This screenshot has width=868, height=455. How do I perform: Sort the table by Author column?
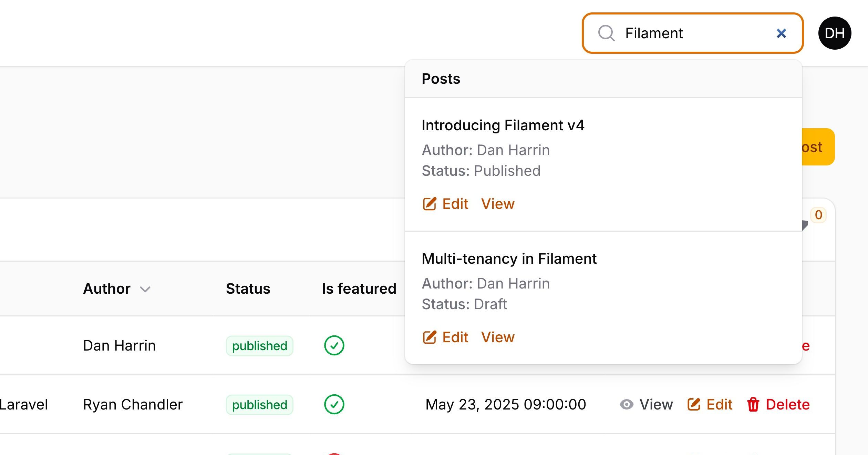click(x=117, y=289)
